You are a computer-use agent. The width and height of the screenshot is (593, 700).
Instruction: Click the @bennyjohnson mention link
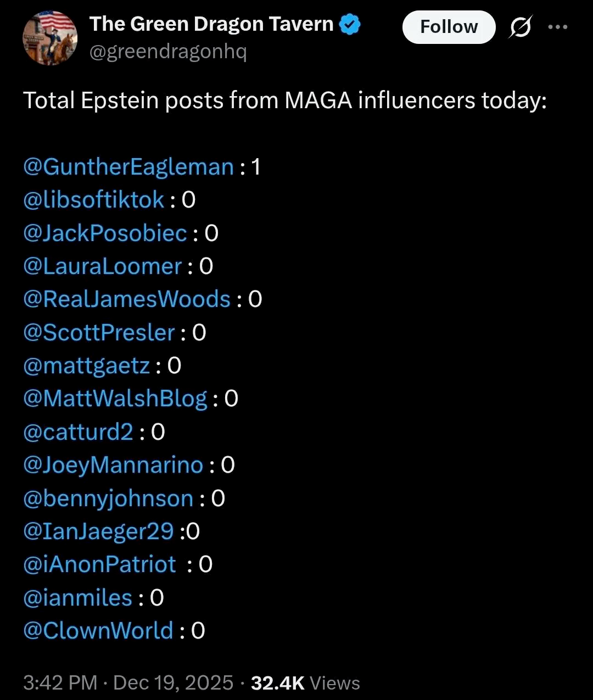[108, 499]
